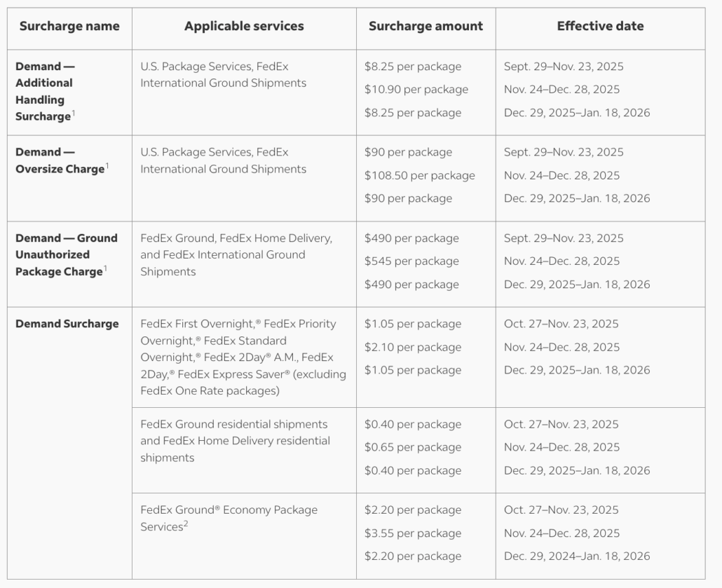Click the Surcharge amount column header
722x588 pixels.
pos(425,27)
